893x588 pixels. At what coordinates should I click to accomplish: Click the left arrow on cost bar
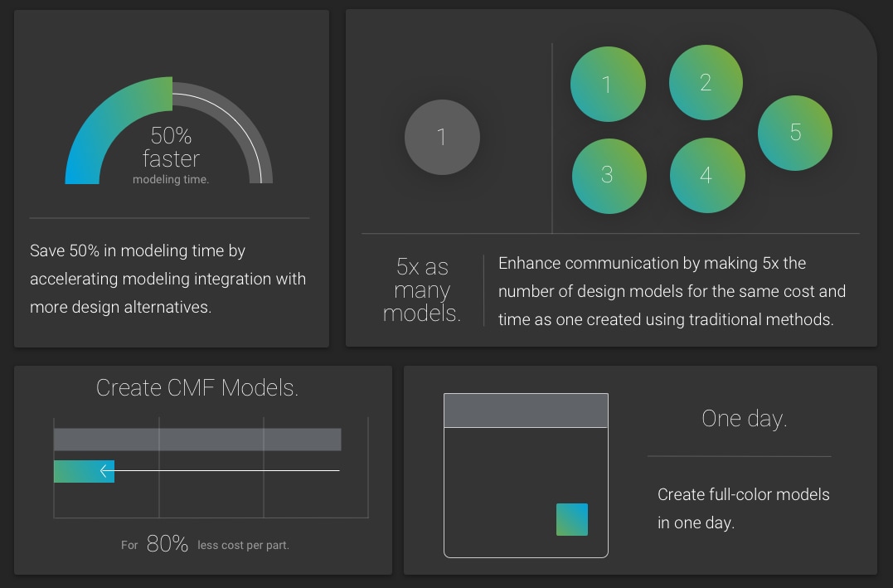coord(106,470)
